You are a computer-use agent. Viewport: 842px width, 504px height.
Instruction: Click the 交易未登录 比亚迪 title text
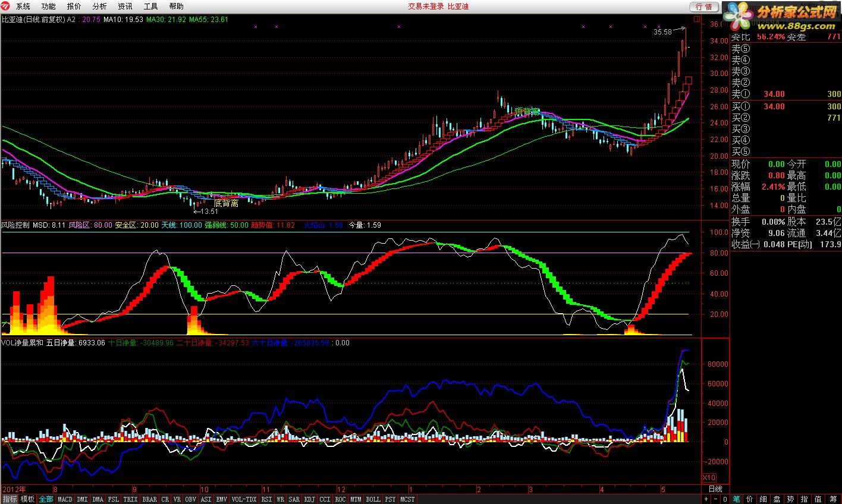pos(438,7)
